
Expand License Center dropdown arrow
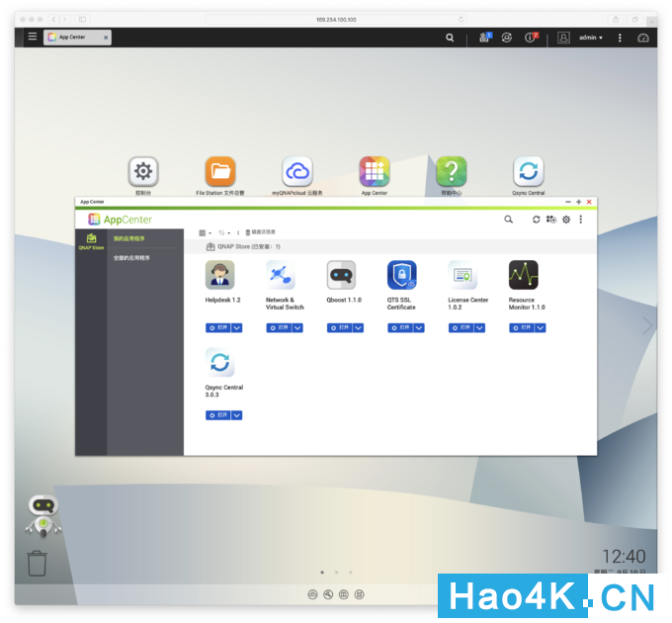point(480,328)
